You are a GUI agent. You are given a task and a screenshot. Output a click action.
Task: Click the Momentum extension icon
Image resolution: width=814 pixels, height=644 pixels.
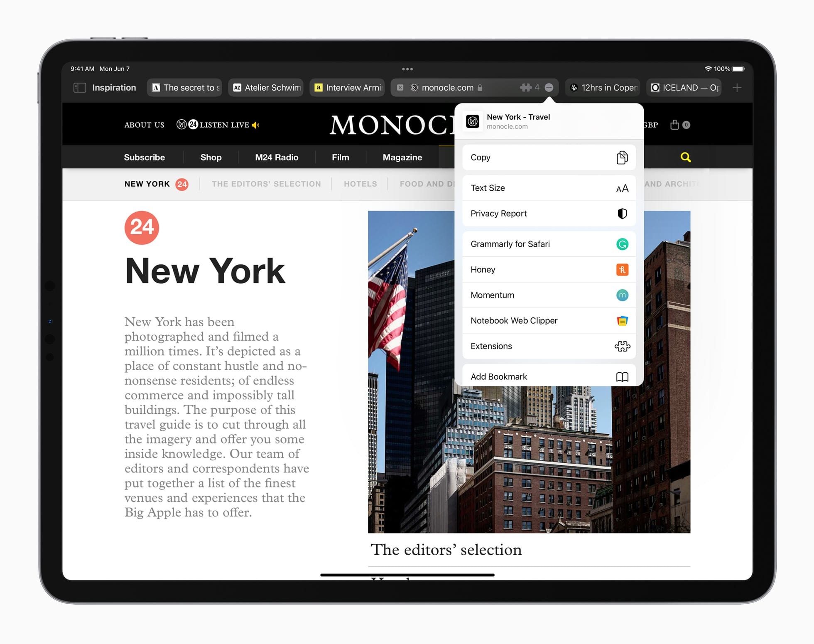[x=622, y=295]
